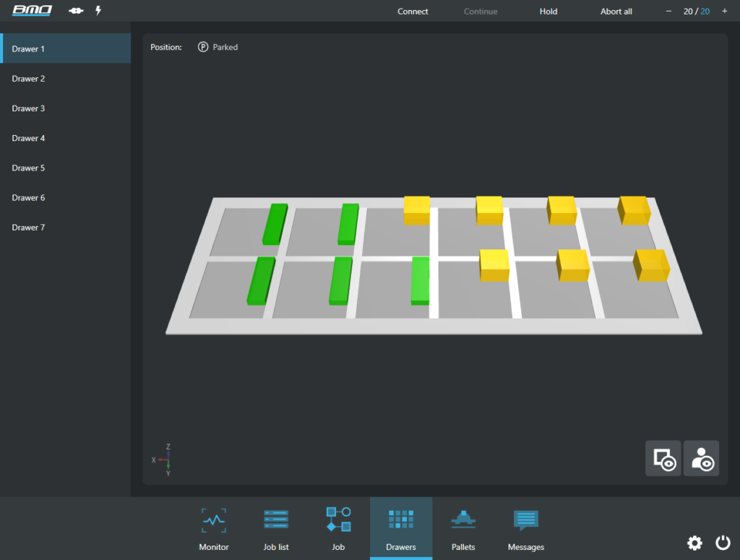Click the power shutdown icon
This screenshot has width=740, height=560.
[x=723, y=543]
